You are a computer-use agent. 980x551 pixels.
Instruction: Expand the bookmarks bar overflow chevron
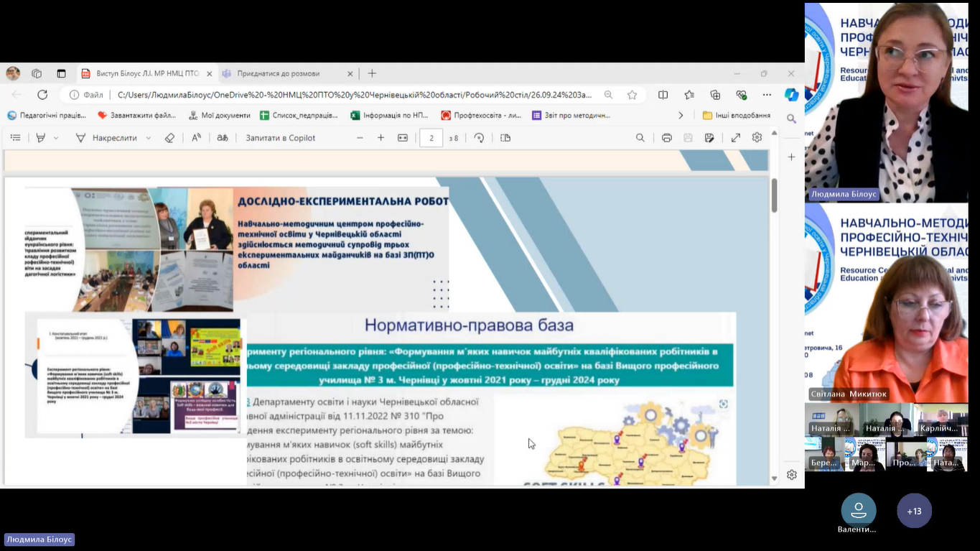coord(681,115)
